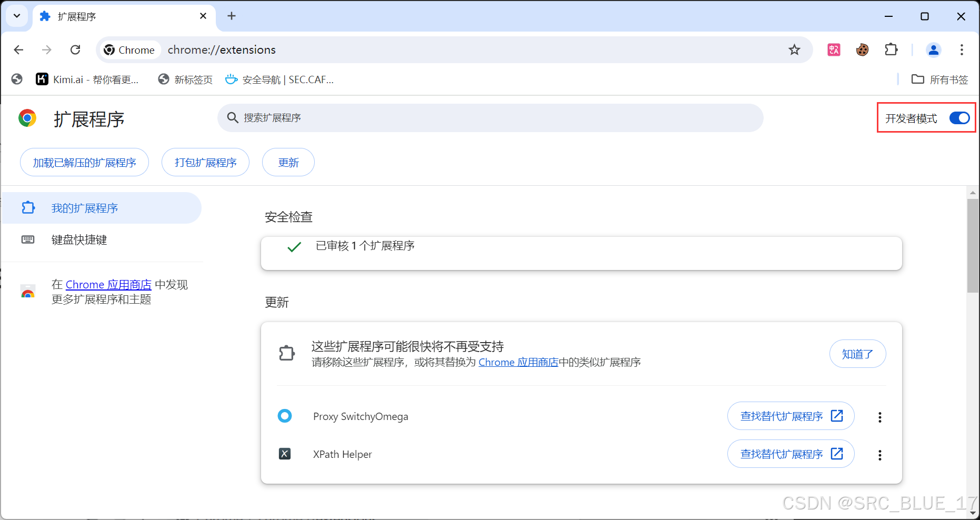The image size is (980, 520).
Task: Bookmark this page with star icon
Action: [x=794, y=49]
